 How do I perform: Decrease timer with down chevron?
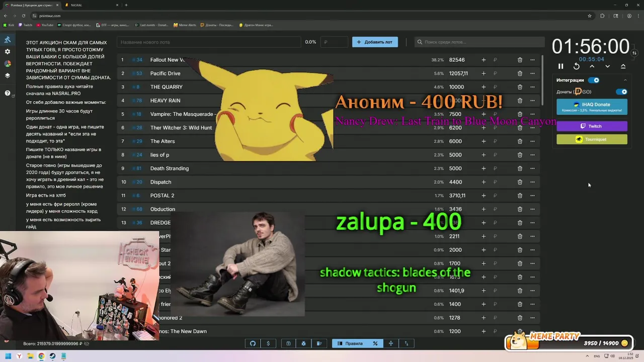(608, 66)
